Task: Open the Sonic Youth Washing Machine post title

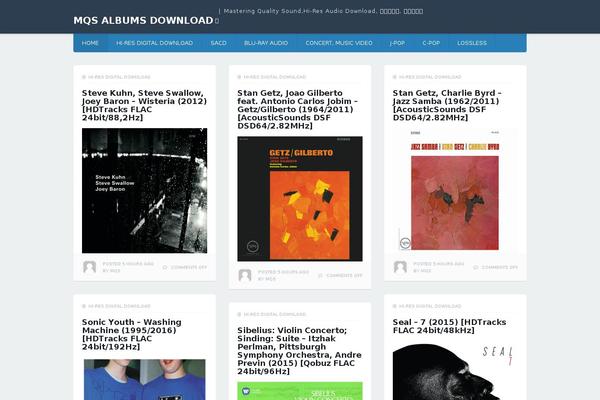Action: [x=132, y=335]
